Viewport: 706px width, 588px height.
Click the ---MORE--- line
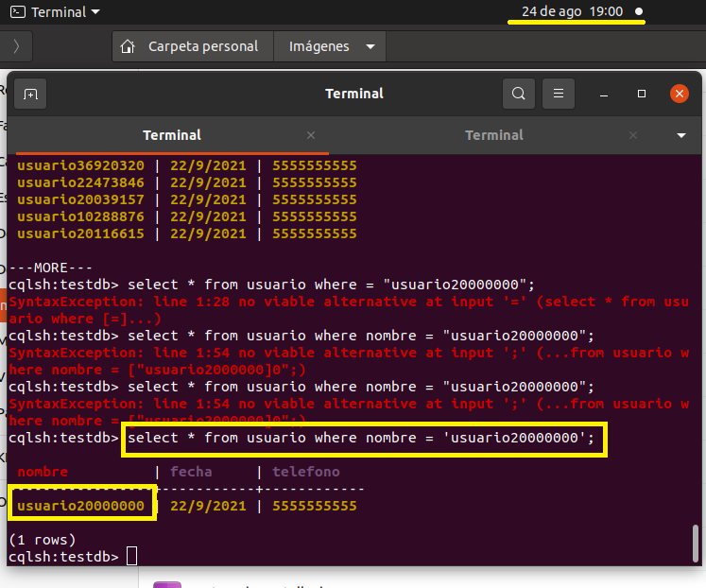point(50,268)
